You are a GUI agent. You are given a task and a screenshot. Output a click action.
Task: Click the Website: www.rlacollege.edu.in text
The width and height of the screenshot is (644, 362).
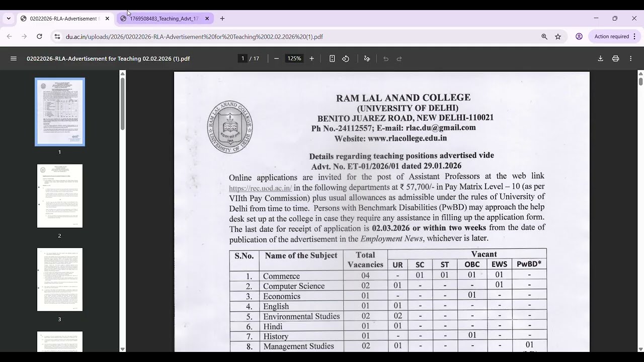(x=390, y=138)
